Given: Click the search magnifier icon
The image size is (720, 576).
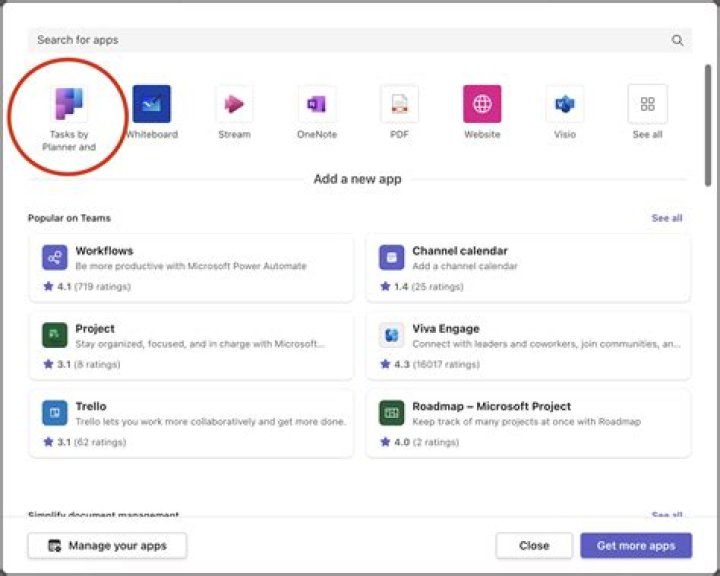Looking at the screenshot, I should (677, 40).
